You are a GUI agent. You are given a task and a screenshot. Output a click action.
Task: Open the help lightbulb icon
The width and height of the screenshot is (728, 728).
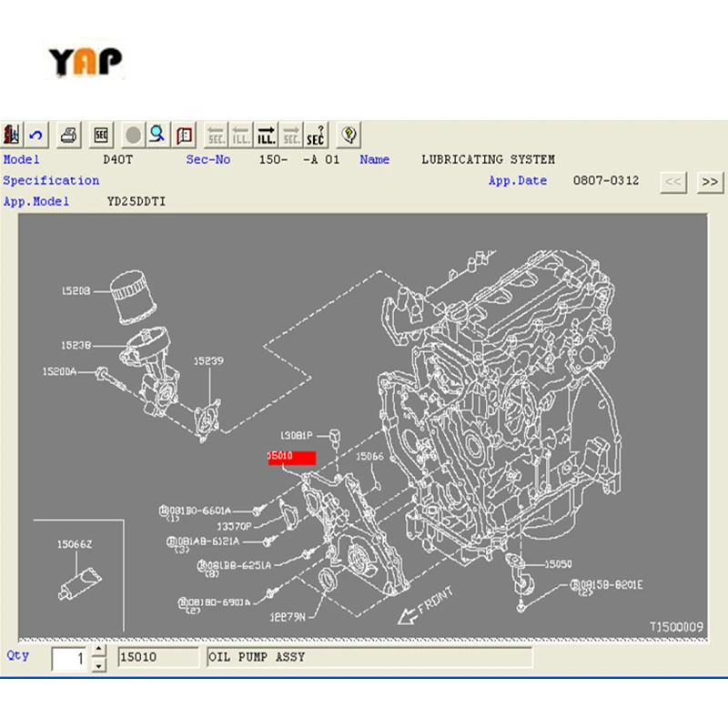coord(349,135)
